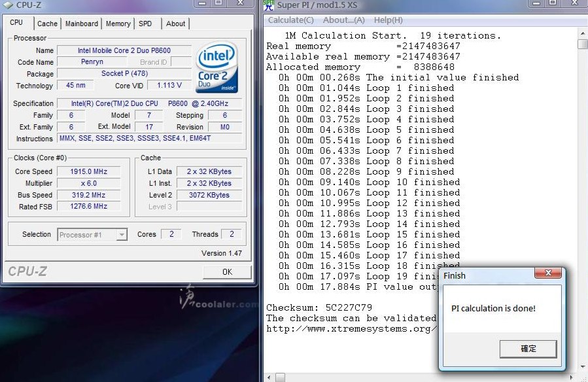Click the Multiplier value x 6.0
Image resolution: width=588 pixels, height=382 pixels.
tap(88, 183)
